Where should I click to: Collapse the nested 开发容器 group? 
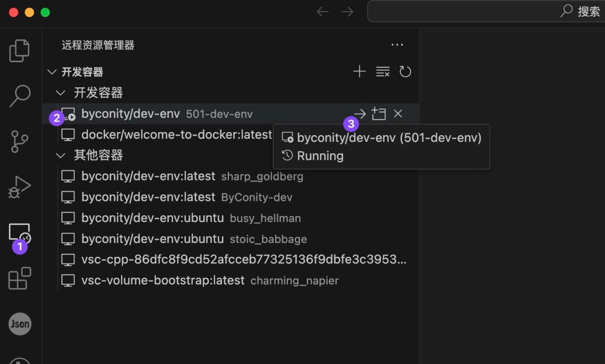(x=60, y=93)
